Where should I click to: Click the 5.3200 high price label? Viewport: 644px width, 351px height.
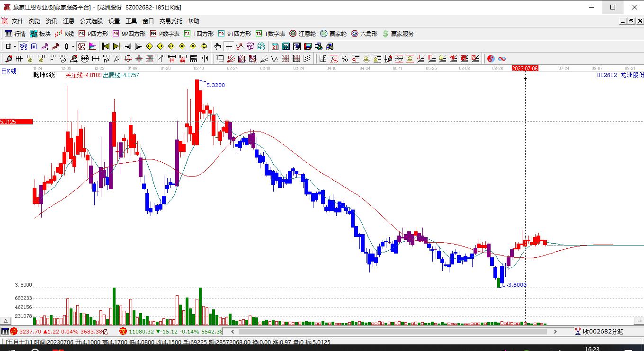pos(215,85)
